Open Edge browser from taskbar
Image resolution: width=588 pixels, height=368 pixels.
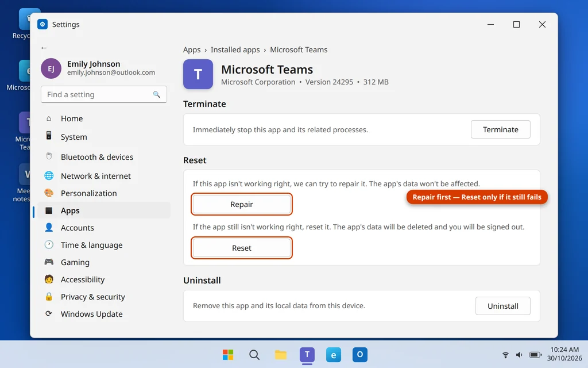(x=334, y=354)
